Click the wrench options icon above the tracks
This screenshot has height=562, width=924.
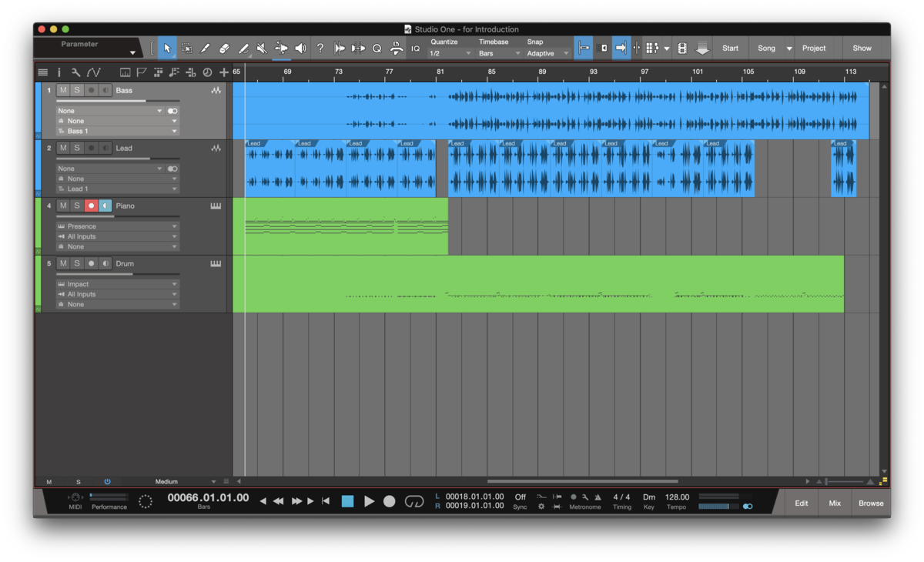75,72
